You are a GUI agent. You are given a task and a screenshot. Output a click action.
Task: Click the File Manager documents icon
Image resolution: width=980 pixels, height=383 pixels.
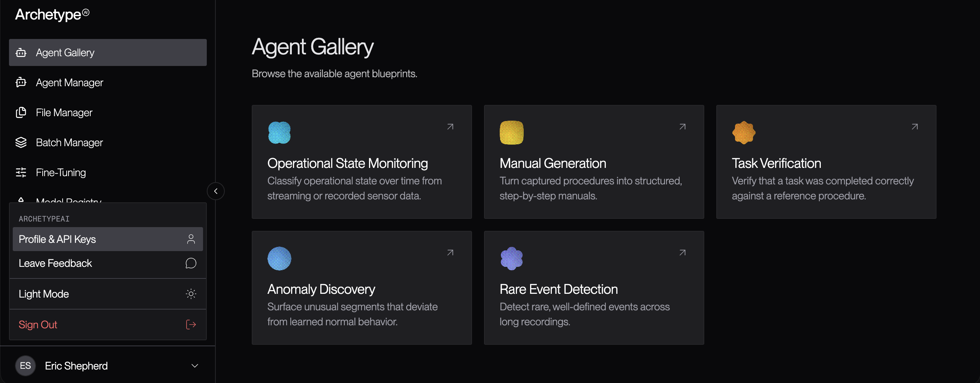coord(21,112)
